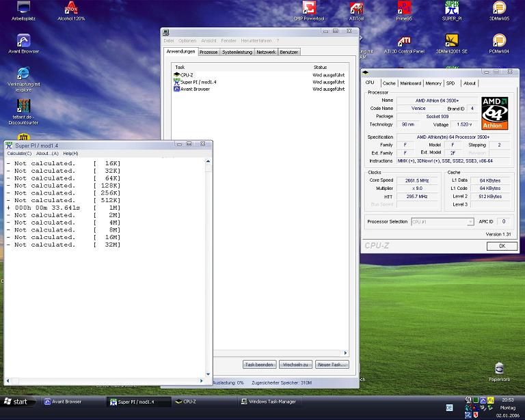Open the Processor Selection dropdown
The height and width of the screenshot is (420, 525).
click(442, 222)
